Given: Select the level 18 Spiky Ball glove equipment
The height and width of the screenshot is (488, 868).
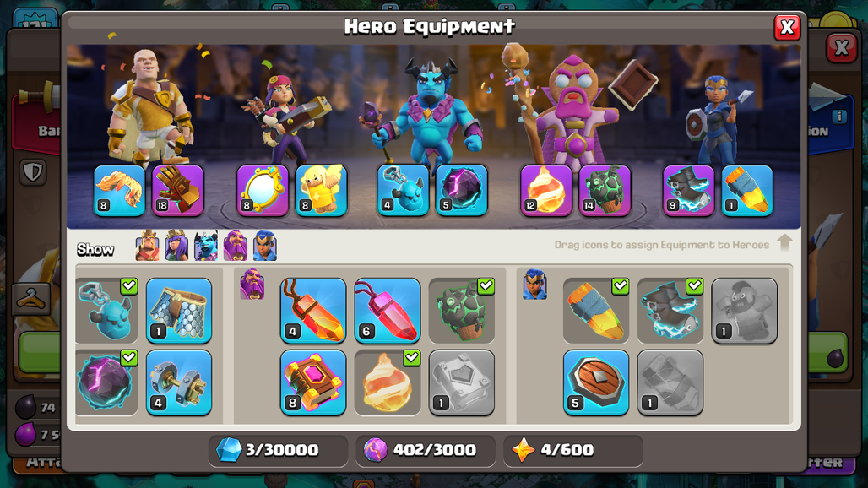Looking at the screenshot, I should (178, 190).
